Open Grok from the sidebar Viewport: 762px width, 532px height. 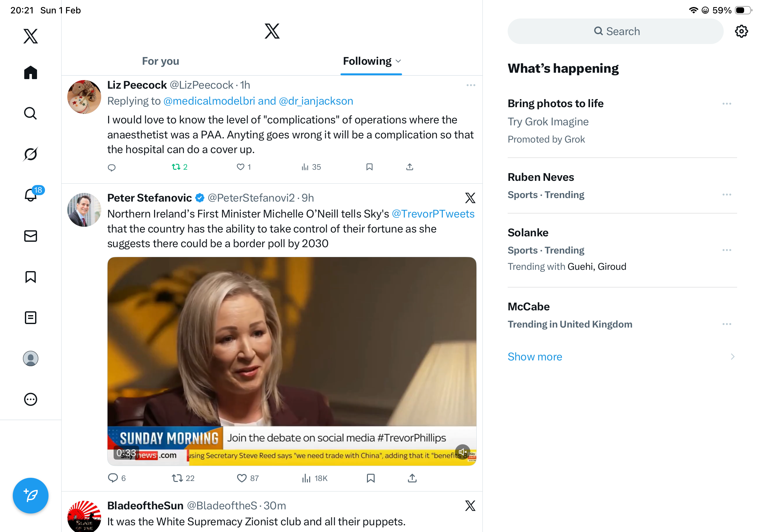click(31, 154)
